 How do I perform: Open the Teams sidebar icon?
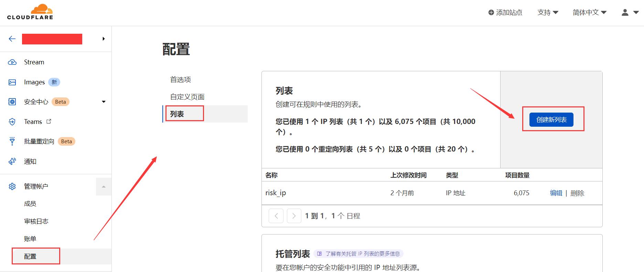tap(12, 122)
